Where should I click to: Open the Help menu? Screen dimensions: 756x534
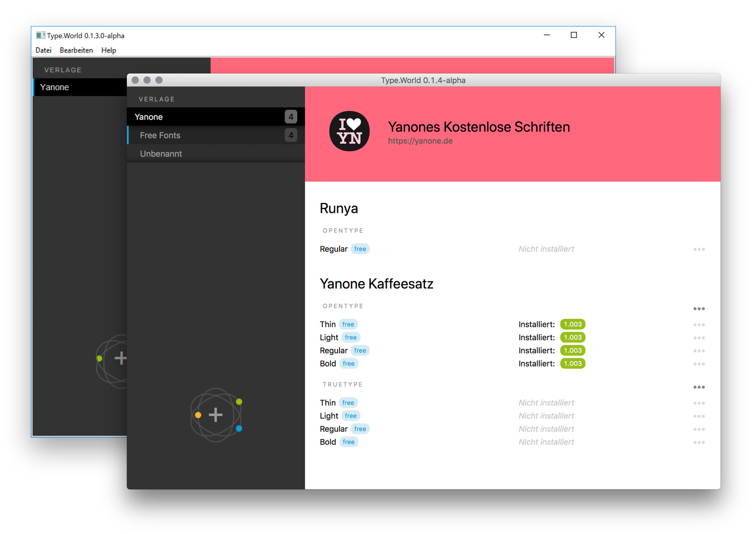(x=108, y=50)
